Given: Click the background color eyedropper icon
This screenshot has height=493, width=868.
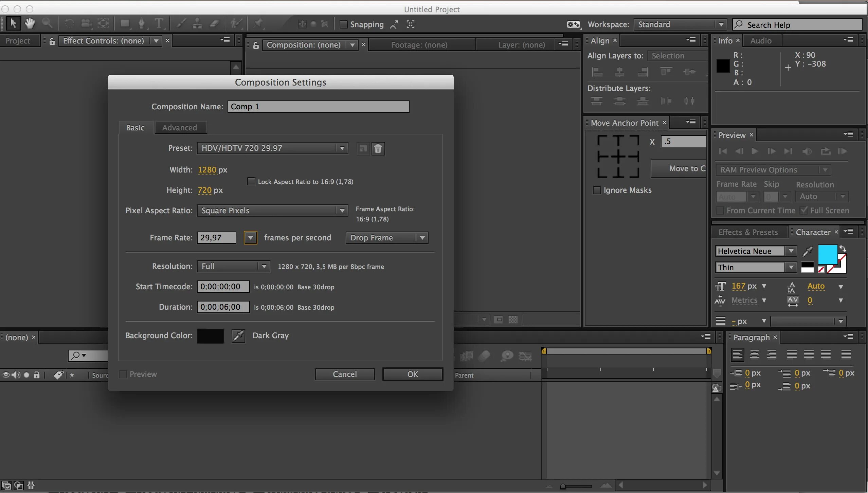Looking at the screenshot, I should point(238,336).
